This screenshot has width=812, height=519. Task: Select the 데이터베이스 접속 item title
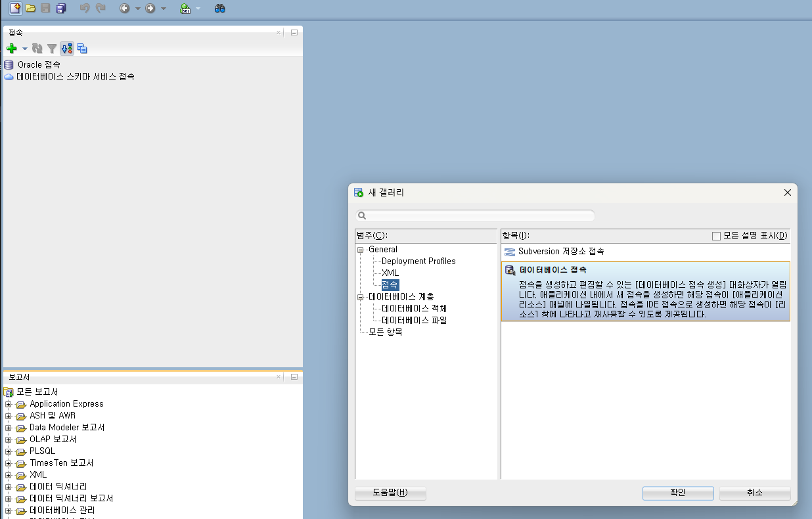pyautogui.click(x=553, y=270)
